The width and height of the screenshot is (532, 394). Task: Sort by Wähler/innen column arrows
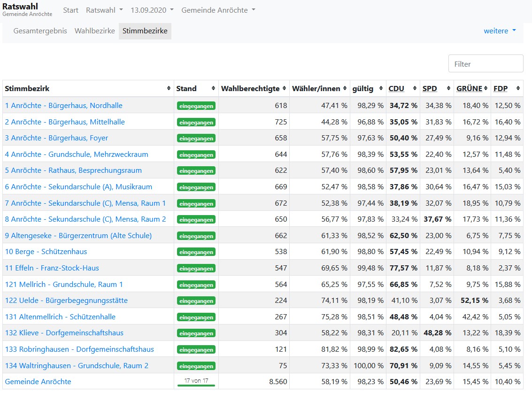tap(345, 88)
